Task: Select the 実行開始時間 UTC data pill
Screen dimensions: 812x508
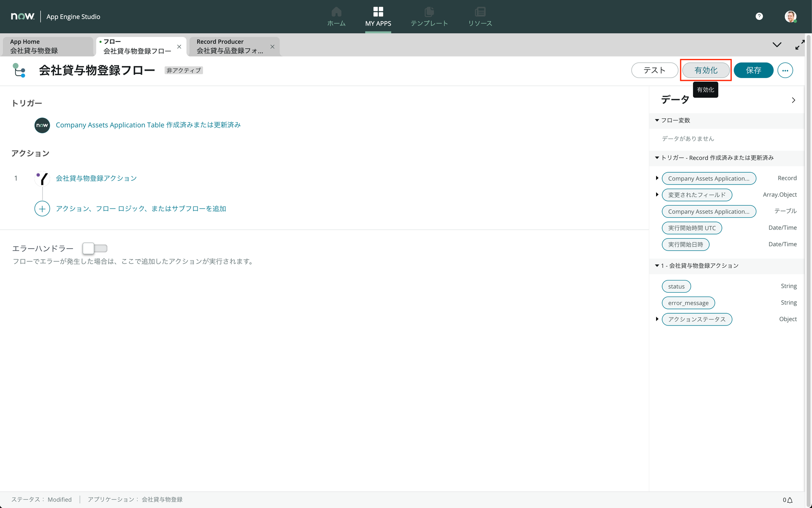Action: coord(692,228)
